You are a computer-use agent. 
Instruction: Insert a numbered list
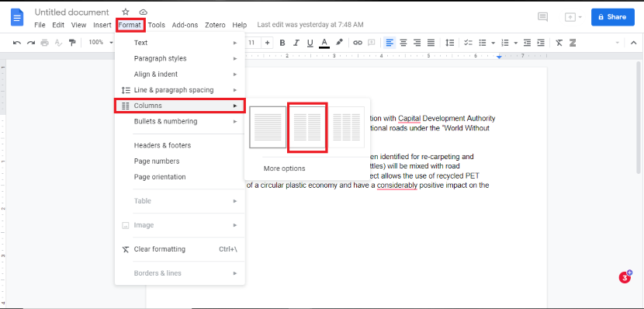(505, 43)
